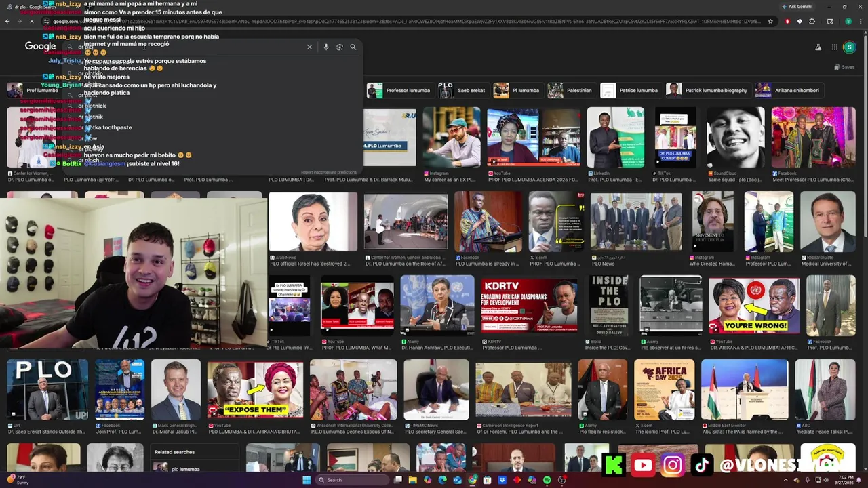Viewport: 868px width, 488px height.
Task: Open the SoundCloud same squad image
Action: 736,137
